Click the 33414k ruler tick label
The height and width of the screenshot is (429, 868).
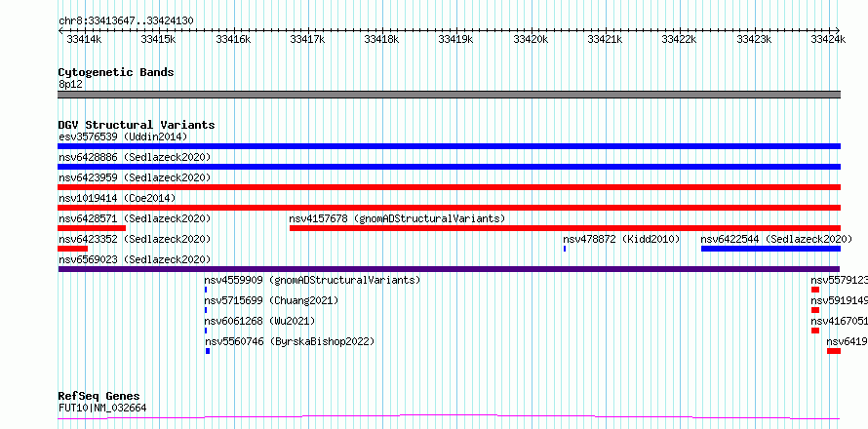pyautogui.click(x=84, y=39)
